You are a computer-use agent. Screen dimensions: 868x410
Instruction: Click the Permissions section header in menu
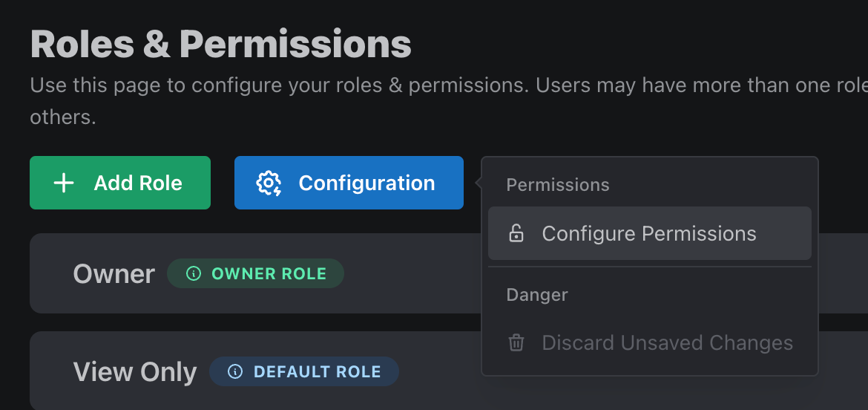[557, 184]
